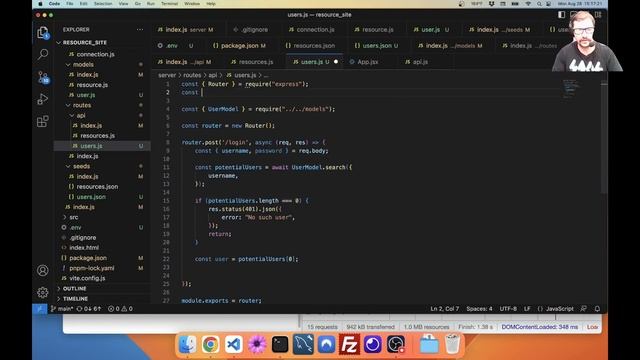Viewport: 640px width, 360px height.
Task: Click the synchronize changes indicator
Action: pos(89,309)
